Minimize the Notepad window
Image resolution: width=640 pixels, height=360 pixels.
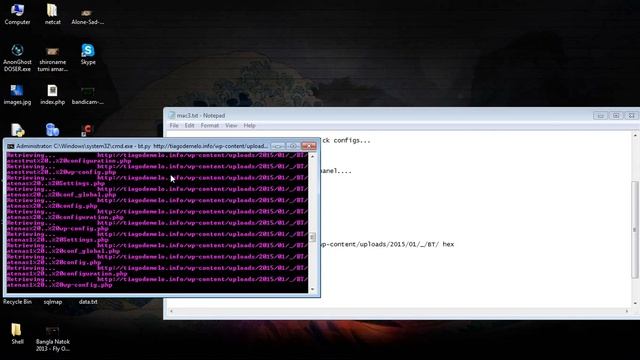(600, 116)
